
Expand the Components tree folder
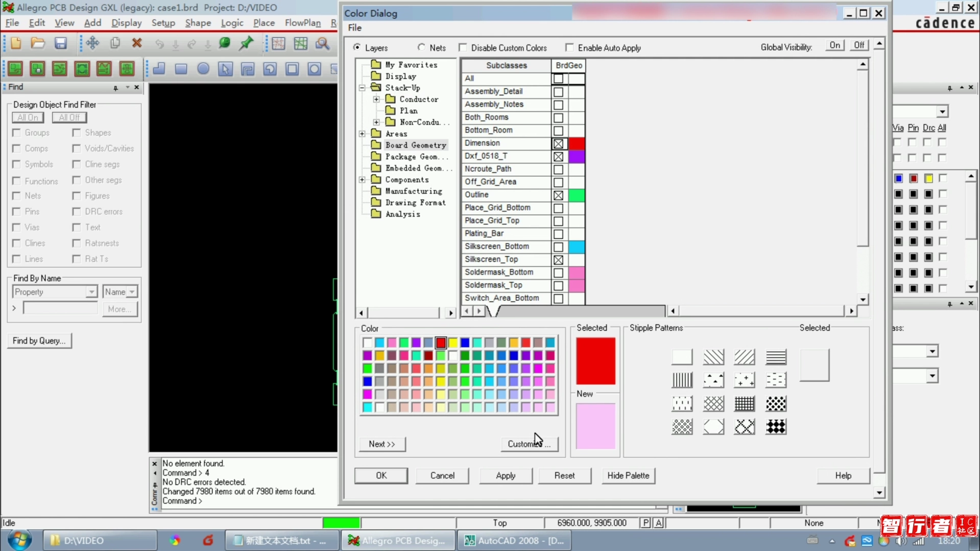point(362,180)
